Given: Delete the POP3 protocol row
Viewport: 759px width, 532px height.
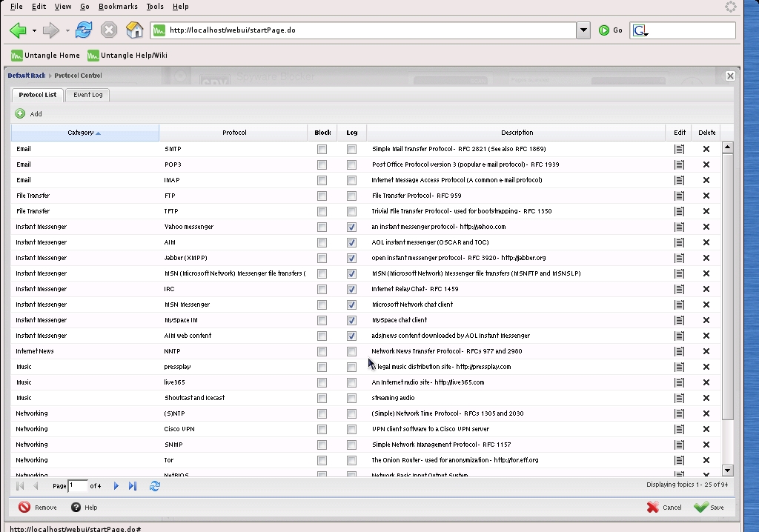Looking at the screenshot, I should point(706,164).
